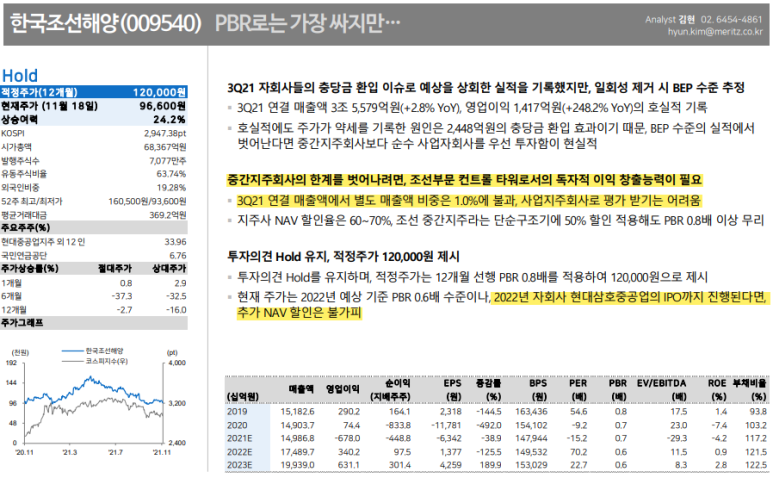Click the Hold rating label

pyautogui.click(x=20, y=76)
